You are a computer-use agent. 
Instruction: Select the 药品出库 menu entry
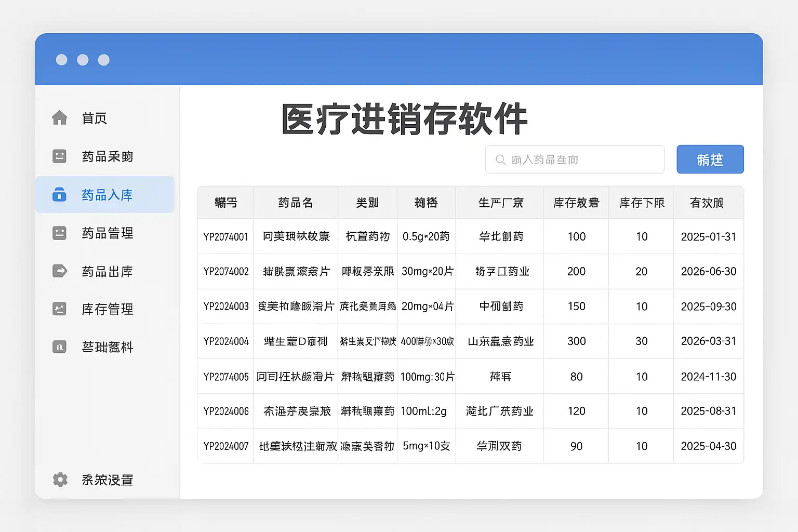(x=107, y=271)
